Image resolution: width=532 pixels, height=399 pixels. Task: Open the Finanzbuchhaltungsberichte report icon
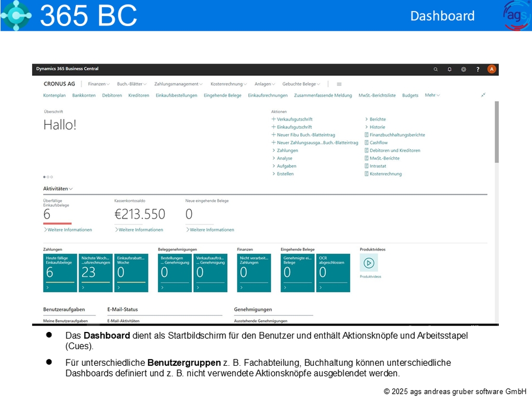click(x=366, y=135)
